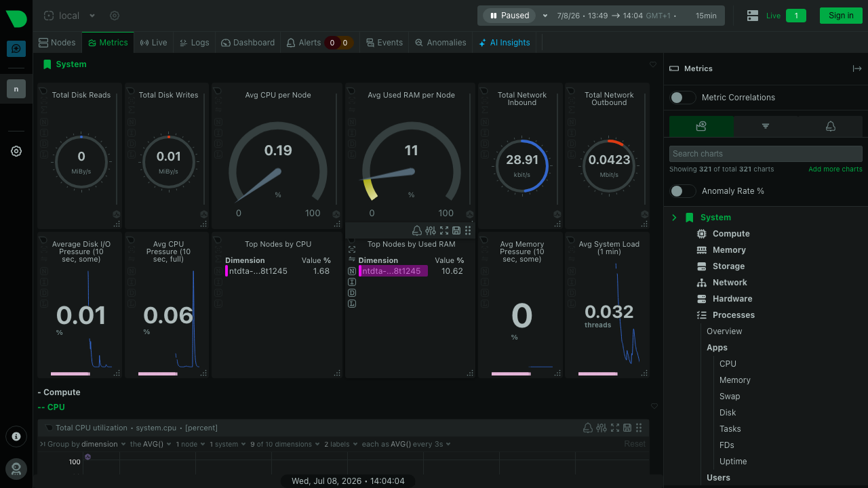The height and width of the screenshot is (488, 868).
Task: Open settings sliders on Total CPU utilization
Action: coord(601,428)
